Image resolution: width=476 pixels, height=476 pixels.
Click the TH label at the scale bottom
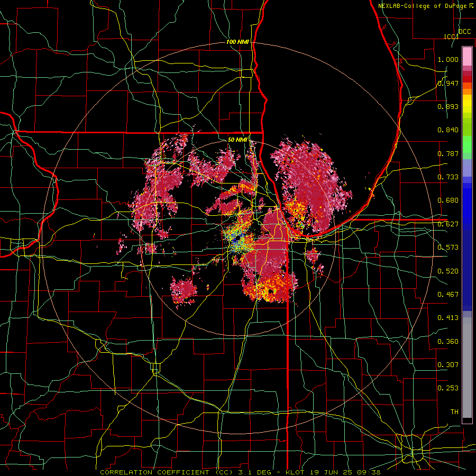point(454,412)
